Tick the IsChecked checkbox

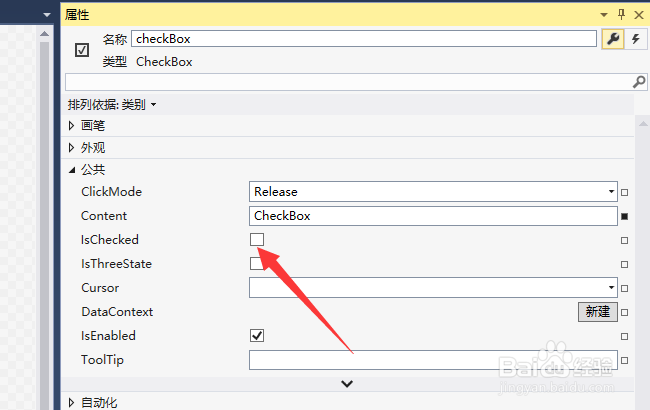point(257,240)
